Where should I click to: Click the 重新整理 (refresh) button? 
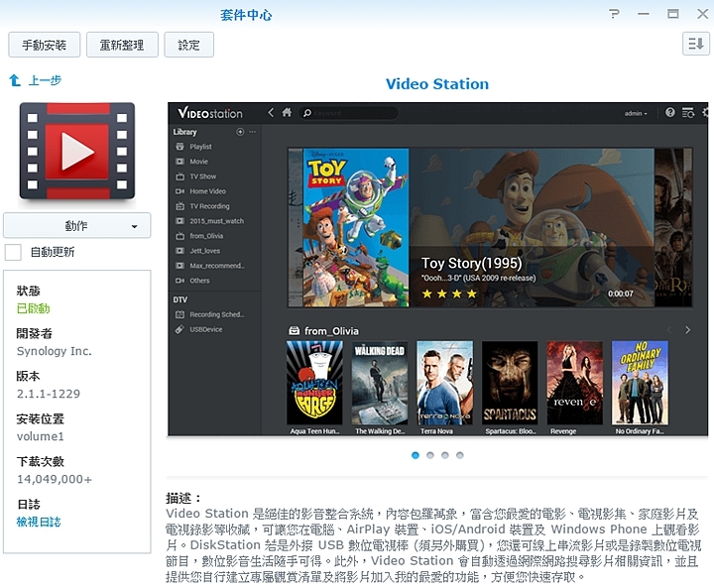pos(122,45)
